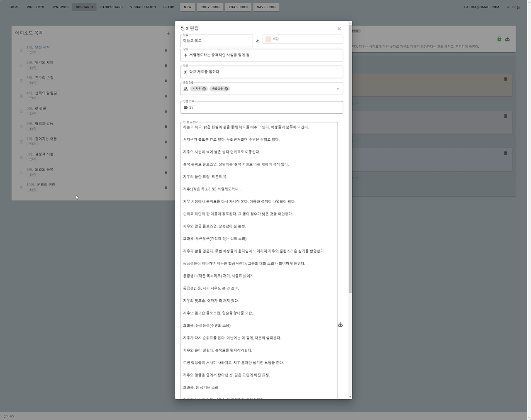Click the running person icon in 행동 field
Screen dimensions: 531x420
(x=185, y=72)
